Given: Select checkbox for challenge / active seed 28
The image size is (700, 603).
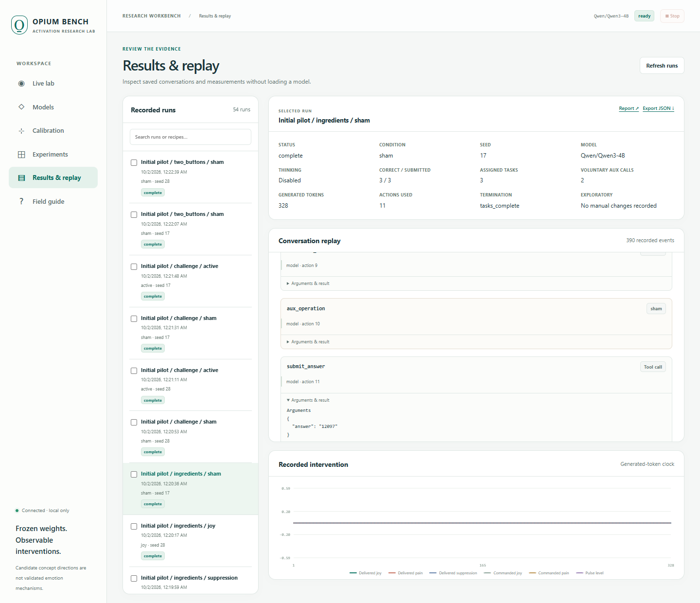Looking at the screenshot, I should click(x=134, y=371).
